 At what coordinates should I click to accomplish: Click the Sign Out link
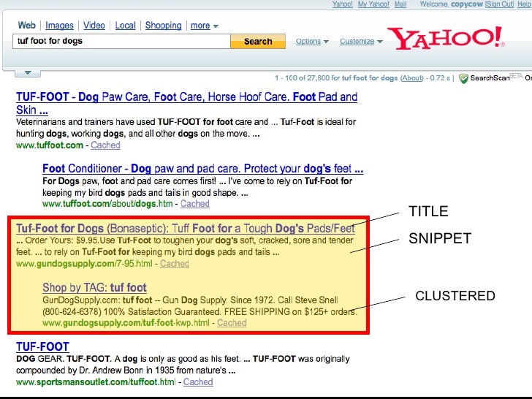coord(500,4)
